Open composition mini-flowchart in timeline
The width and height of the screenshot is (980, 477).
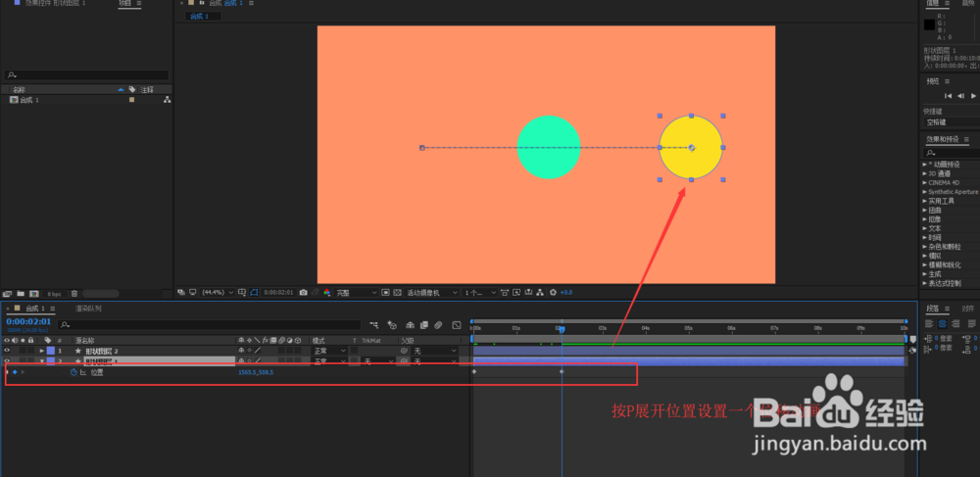(x=375, y=324)
